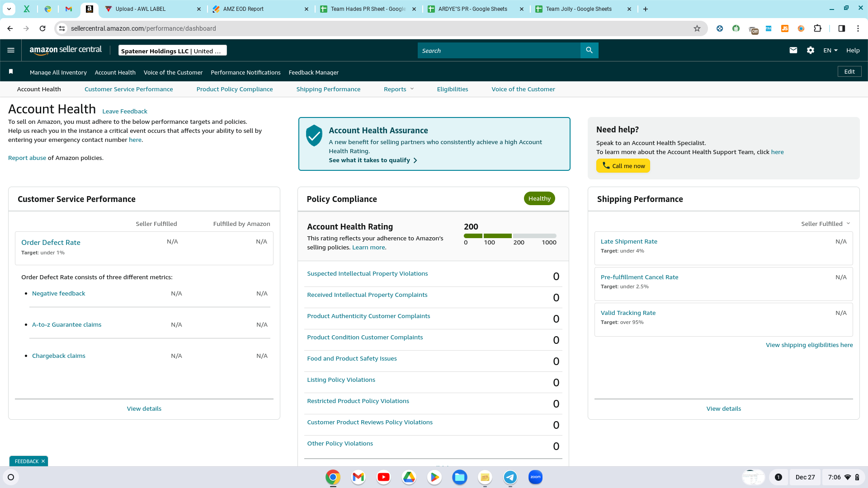Open Suspected Intellectual Property Violations

[x=367, y=273]
